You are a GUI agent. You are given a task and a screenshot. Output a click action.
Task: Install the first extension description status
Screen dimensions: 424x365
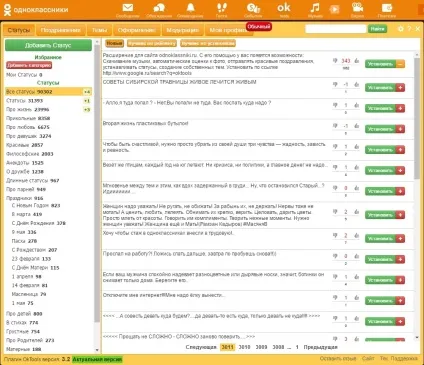coord(380,64)
